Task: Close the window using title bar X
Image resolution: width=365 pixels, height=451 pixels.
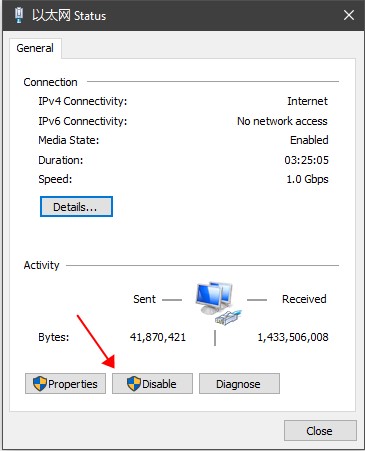Action: pyautogui.click(x=349, y=15)
